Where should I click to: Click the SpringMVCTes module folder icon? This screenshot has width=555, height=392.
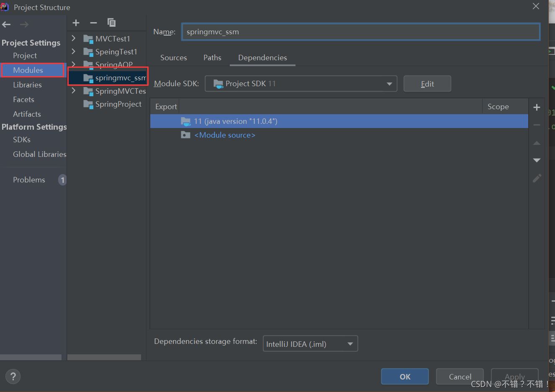88,91
